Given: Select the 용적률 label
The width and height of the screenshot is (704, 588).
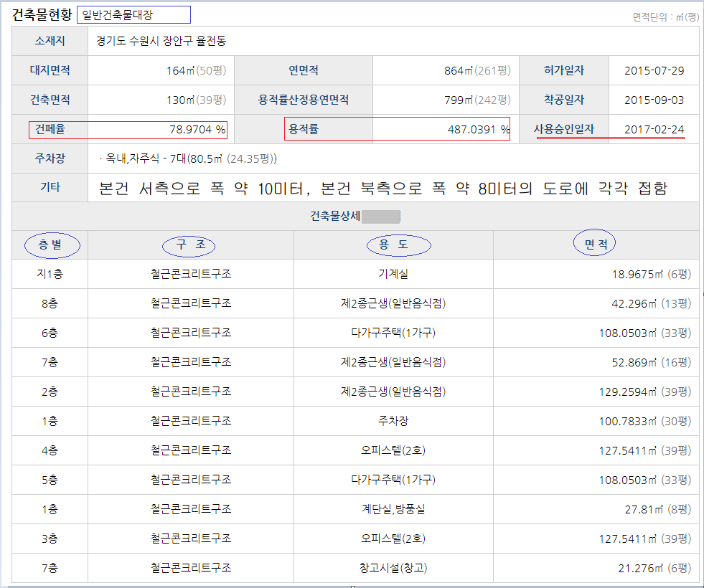Looking at the screenshot, I should tap(304, 129).
